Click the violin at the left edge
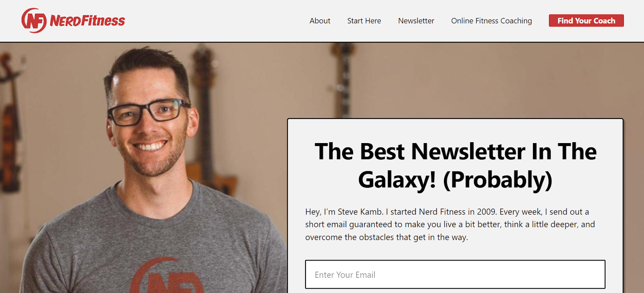644x293 pixels. [x=10, y=125]
